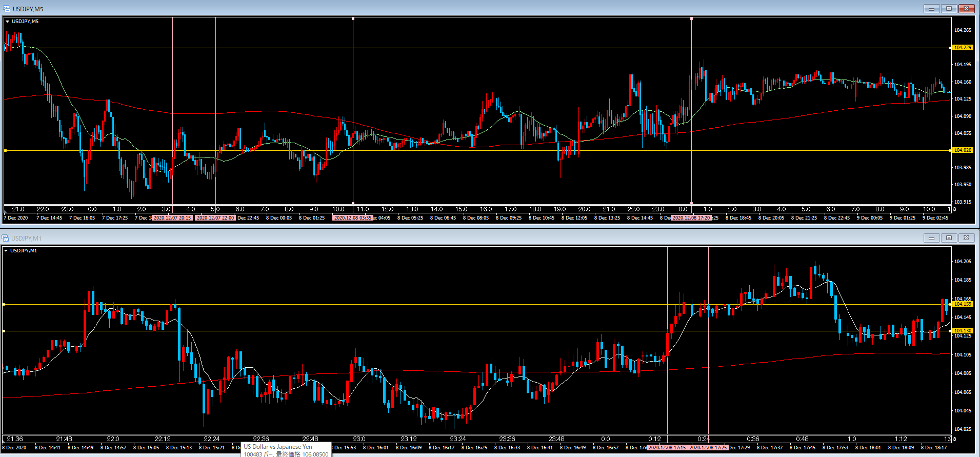Minimize the USDJPY,M5 chart window

coord(931,9)
